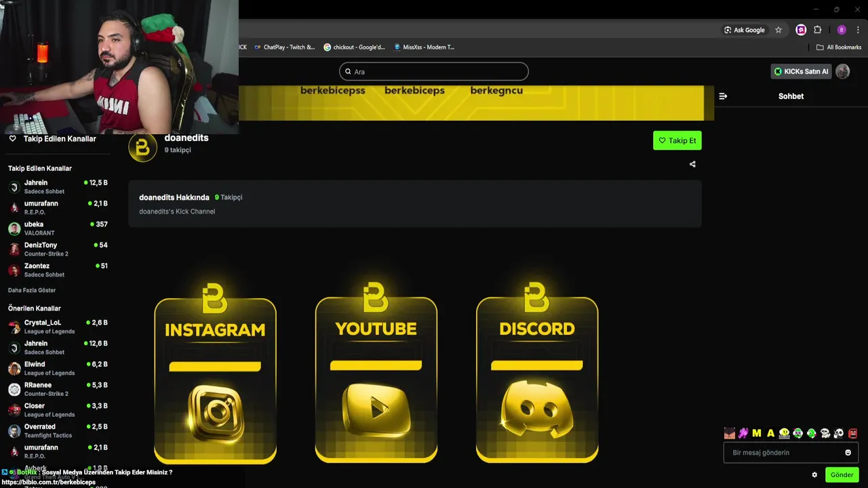Click the green 'Takip Et' follow button
The height and width of the screenshot is (488, 868).
677,140
